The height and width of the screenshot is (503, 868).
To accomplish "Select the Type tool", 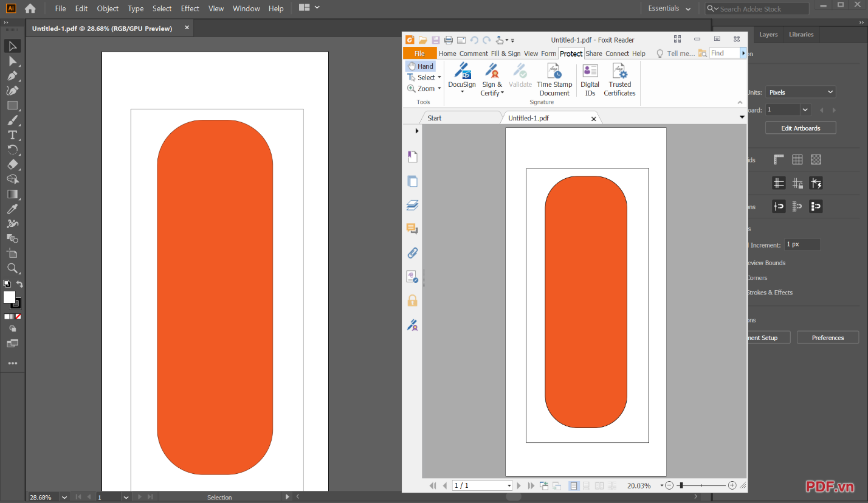I will click(x=12, y=135).
